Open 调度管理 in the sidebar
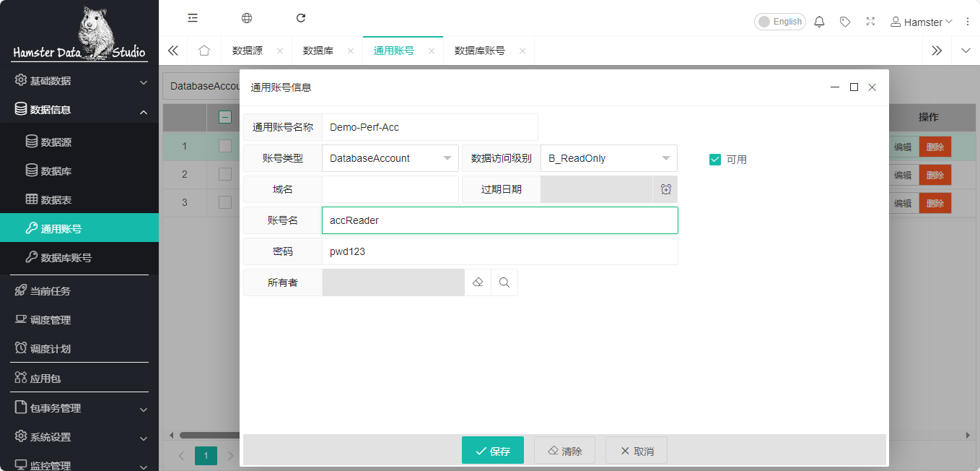The height and width of the screenshot is (471, 980). pyautogui.click(x=79, y=320)
